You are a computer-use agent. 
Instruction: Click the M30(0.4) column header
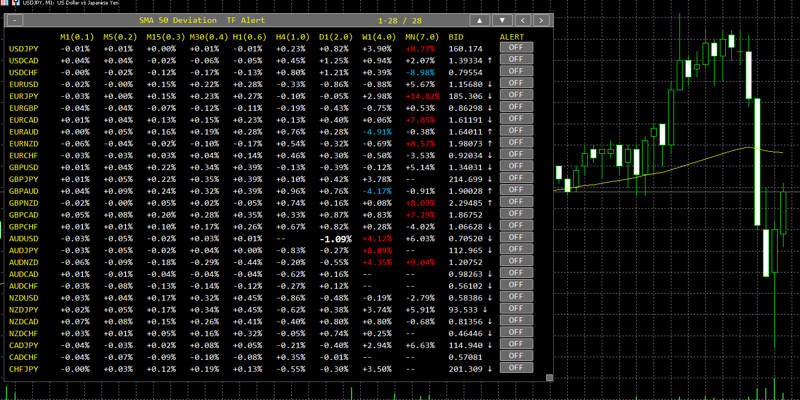pos(208,37)
